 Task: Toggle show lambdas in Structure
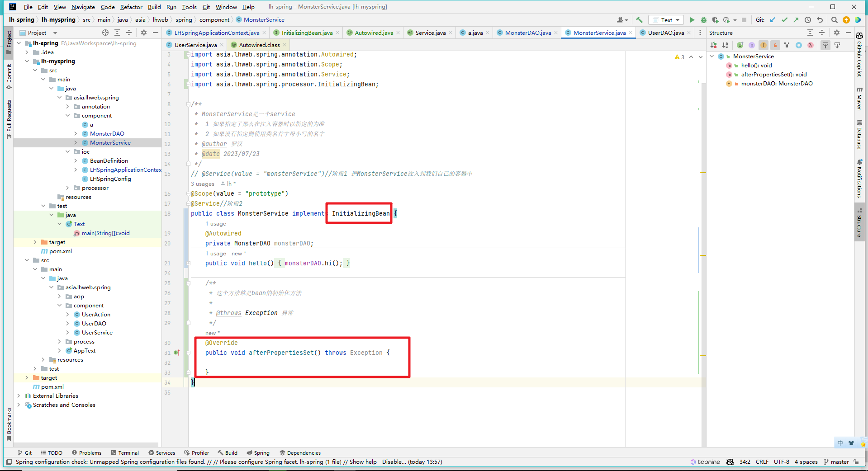(811, 45)
